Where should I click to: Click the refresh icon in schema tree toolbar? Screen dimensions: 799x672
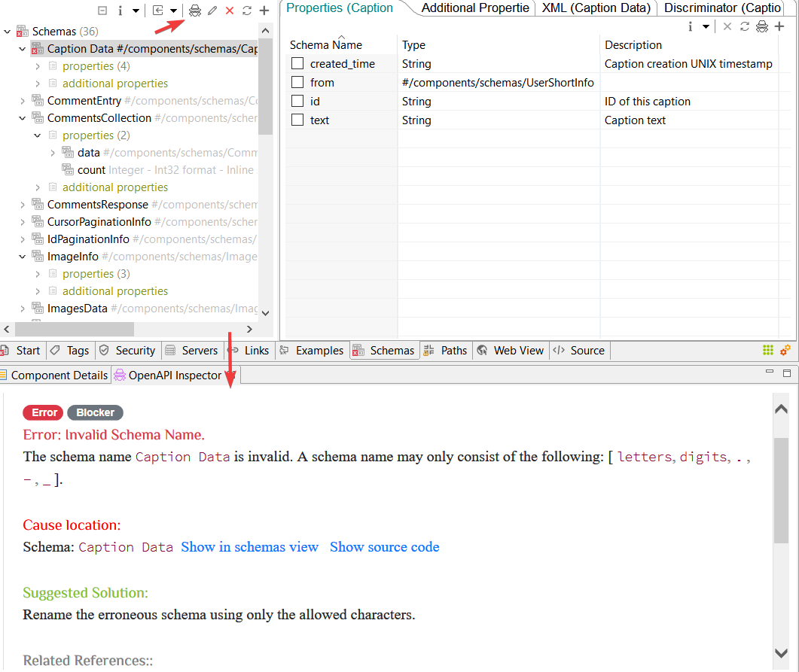[246, 11]
